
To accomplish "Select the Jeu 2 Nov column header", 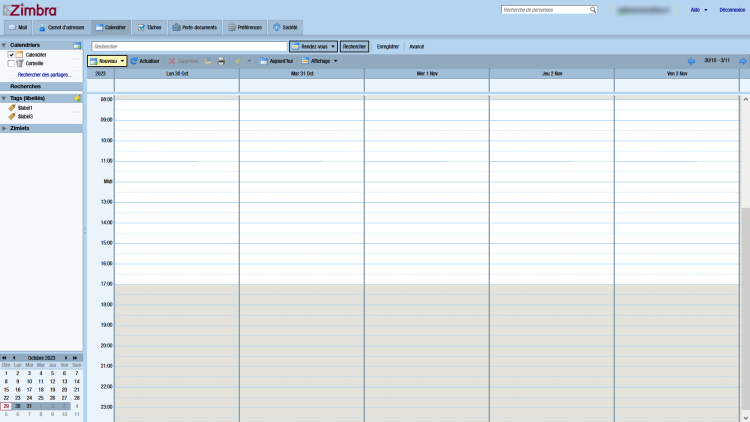I will click(x=552, y=74).
